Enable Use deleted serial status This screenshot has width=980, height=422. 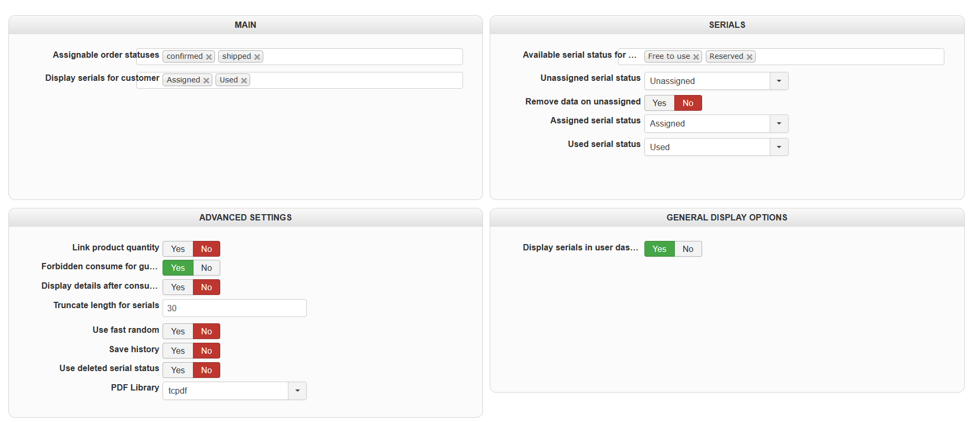178,370
